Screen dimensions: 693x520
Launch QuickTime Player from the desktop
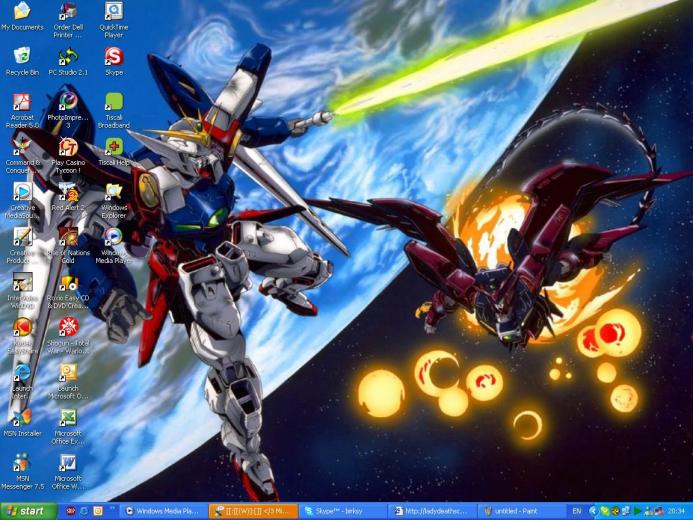tap(114, 20)
